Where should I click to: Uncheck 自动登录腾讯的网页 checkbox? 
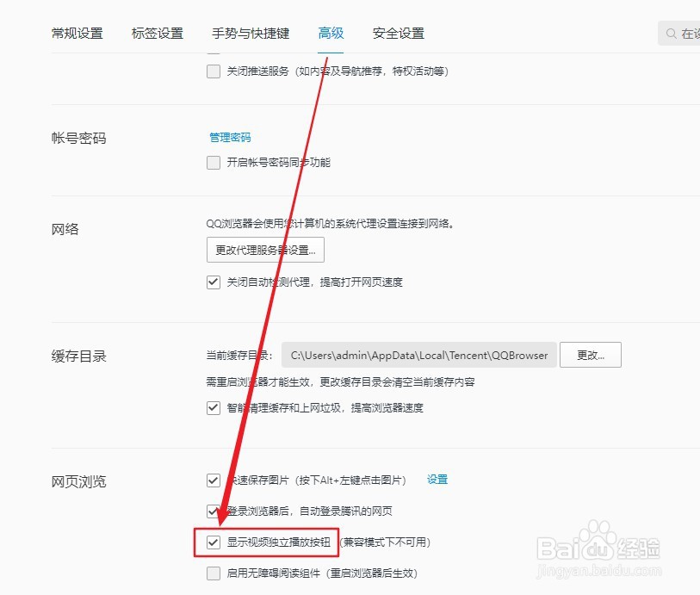[x=214, y=511]
